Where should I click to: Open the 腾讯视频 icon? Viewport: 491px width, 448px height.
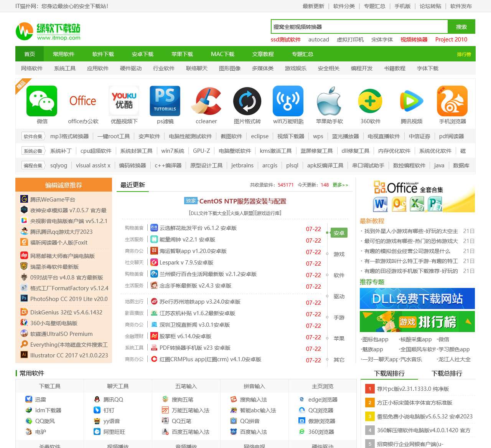click(x=411, y=101)
